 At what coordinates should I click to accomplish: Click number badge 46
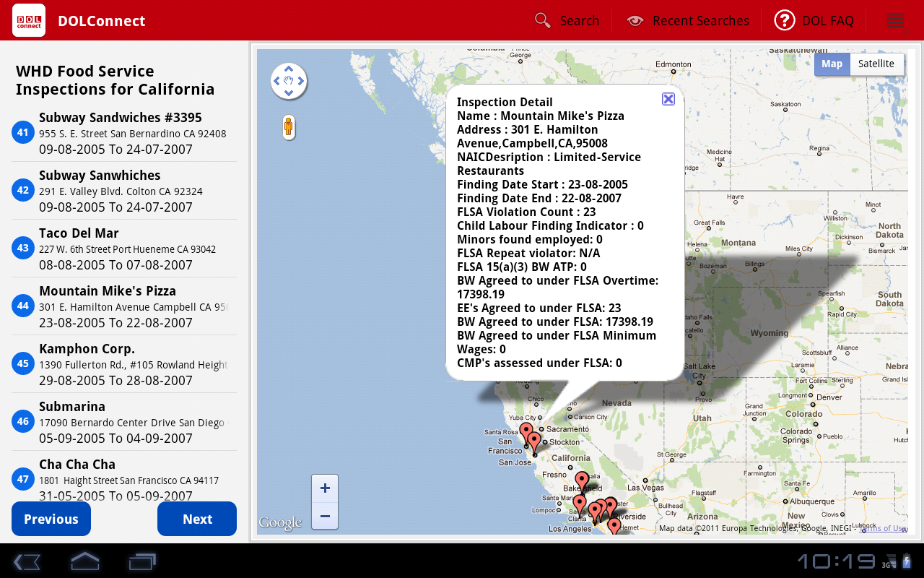click(x=23, y=421)
